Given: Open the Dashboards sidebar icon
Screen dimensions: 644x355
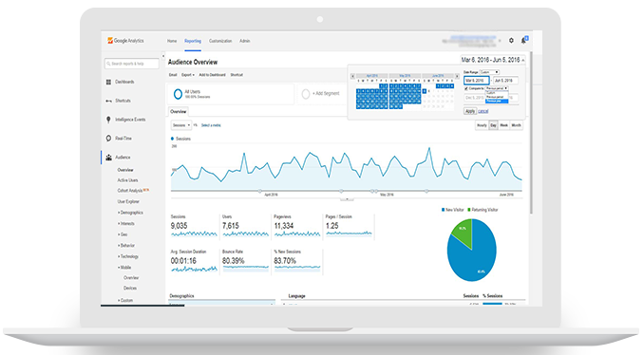Looking at the screenshot, I should coord(108,82).
